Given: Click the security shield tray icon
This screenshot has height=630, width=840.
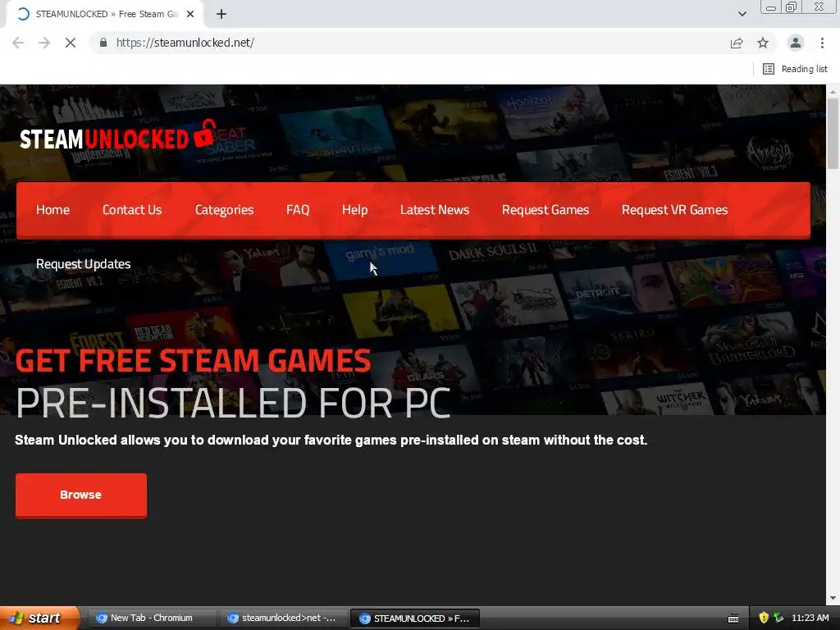Looking at the screenshot, I should click(x=764, y=618).
